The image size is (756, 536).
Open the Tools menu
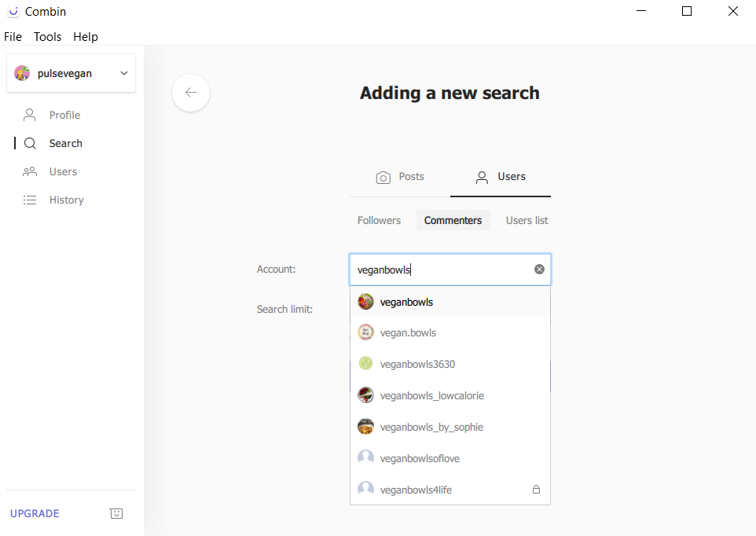47,37
